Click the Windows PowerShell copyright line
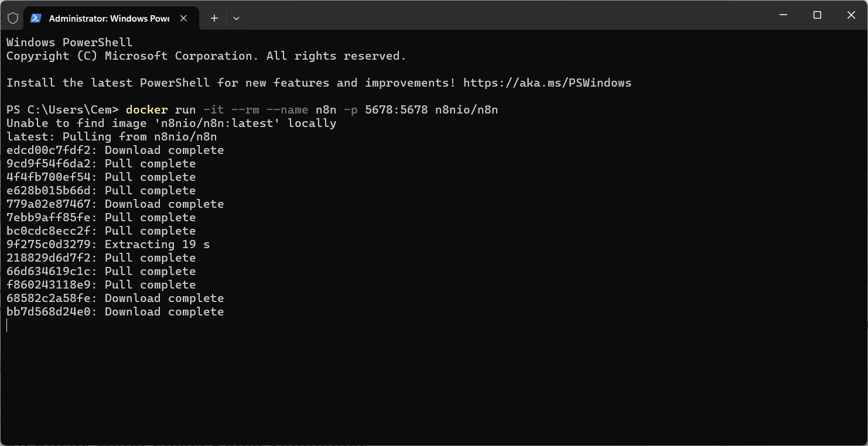Viewport: 868px width, 446px height. (x=205, y=56)
